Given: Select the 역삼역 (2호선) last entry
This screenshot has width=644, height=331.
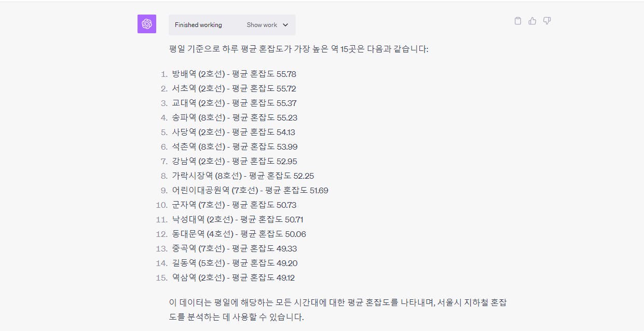Looking at the screenshot, I should click(234, 277).
